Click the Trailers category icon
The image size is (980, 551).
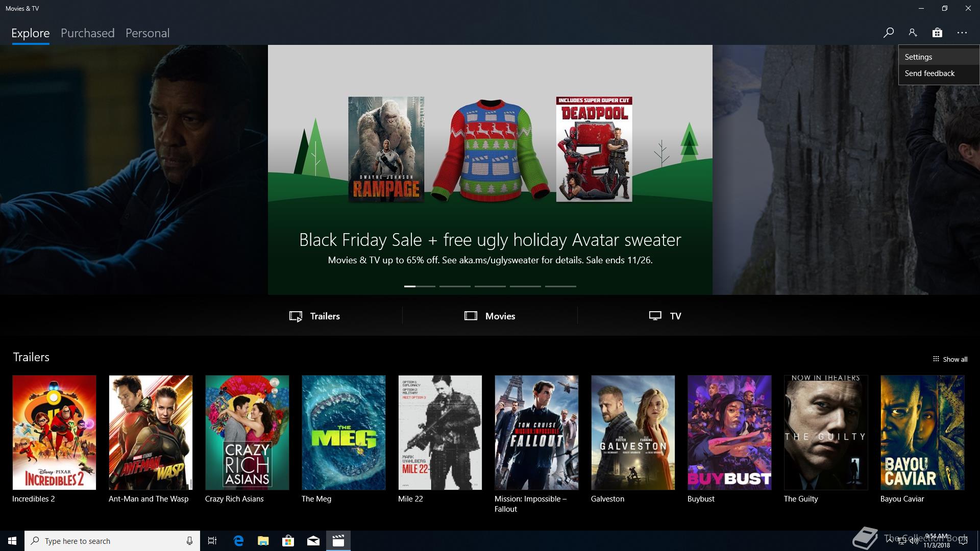point(296,316)
